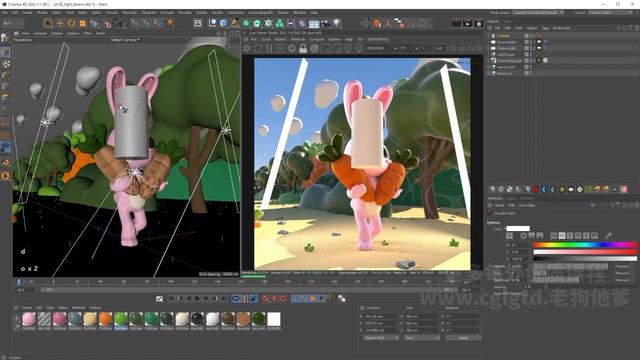The width and height of the screenshot is (640, 360).
Task: Click the red Record Active Objects icon
Action: 266,299
